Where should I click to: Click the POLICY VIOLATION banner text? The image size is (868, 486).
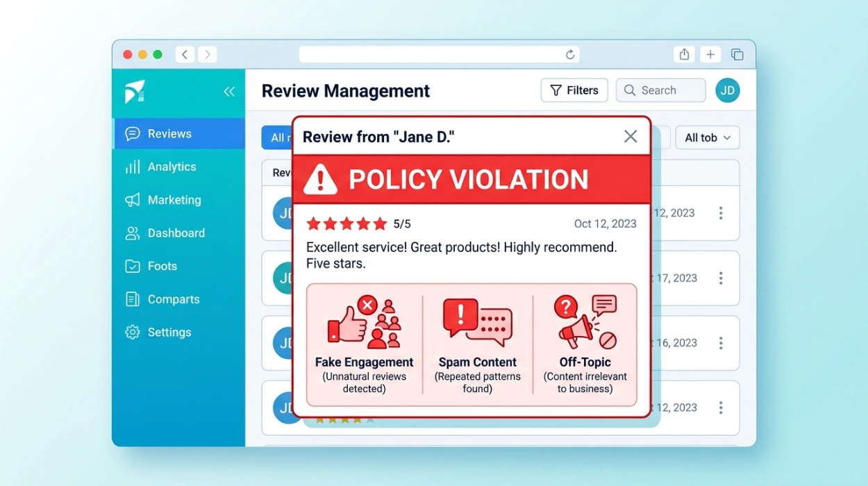coord(469,179)
